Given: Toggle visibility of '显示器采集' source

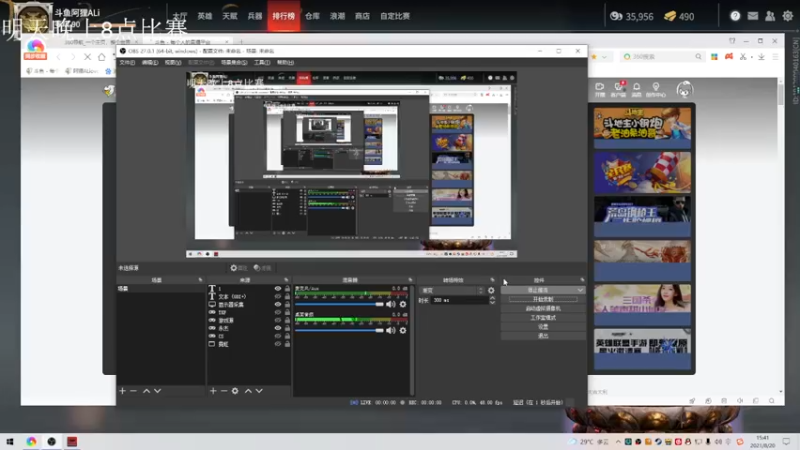Looking at the screenshot, I should tap(278, 305).
